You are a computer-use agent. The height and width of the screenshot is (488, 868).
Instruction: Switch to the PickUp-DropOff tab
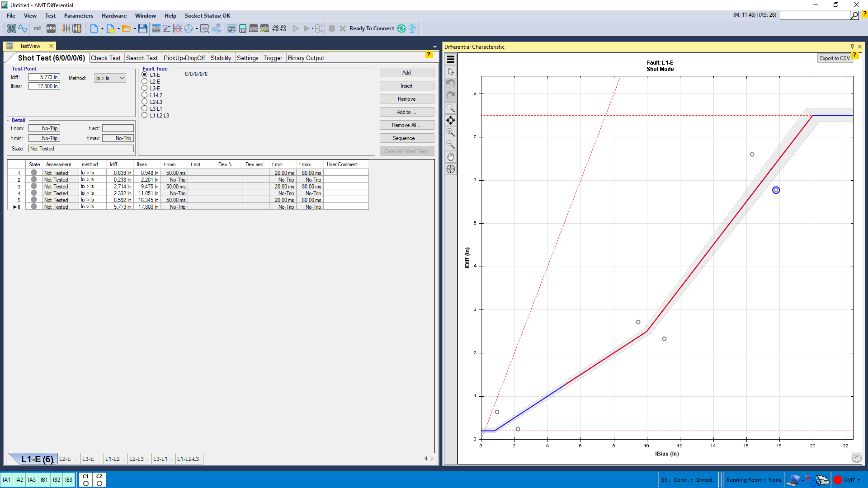(x=184, y=58)
